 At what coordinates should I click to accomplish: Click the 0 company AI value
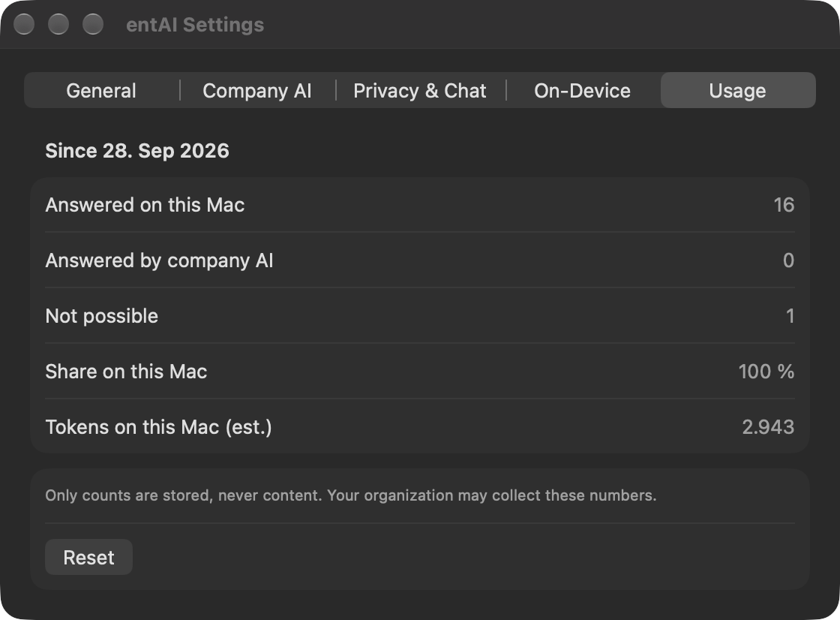point(788,260)
